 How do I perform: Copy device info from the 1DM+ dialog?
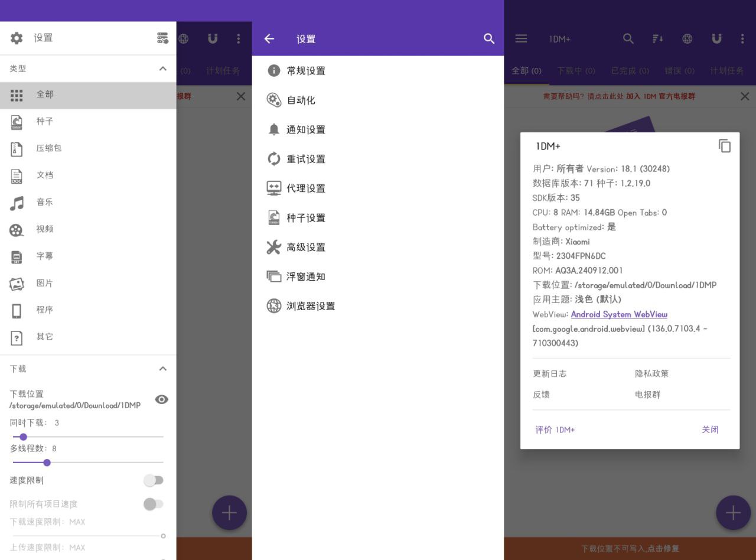click(725, 146)
